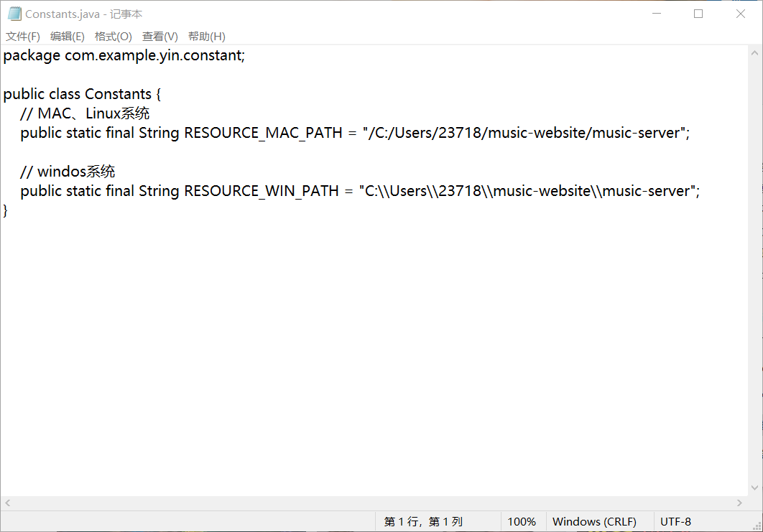763x532 pixels.
Task: Click the vertical scrollbar track
Action: click(754, 271)
